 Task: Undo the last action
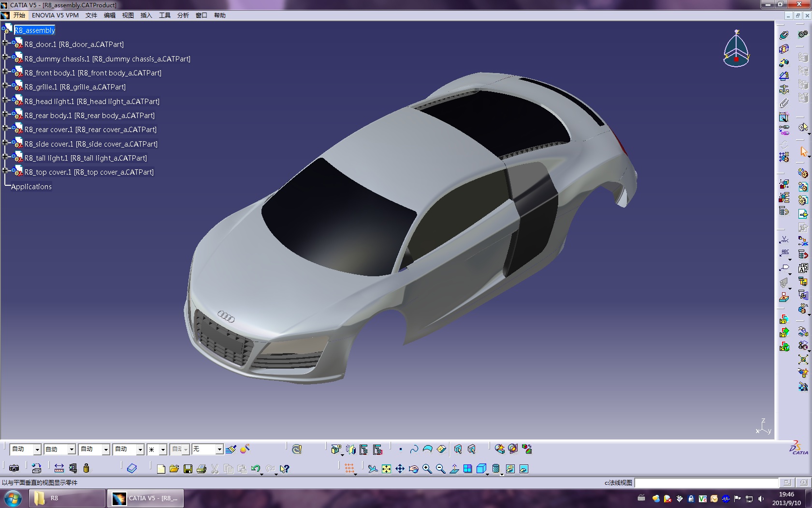point(256,469)
